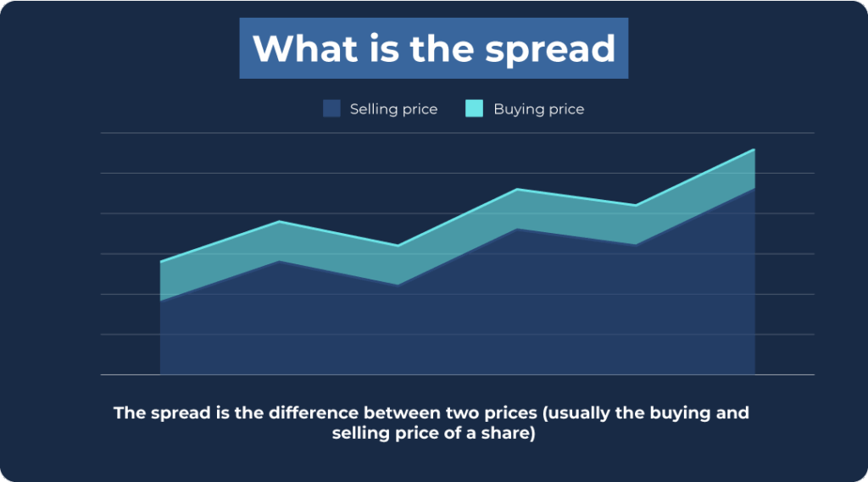Toggle the "Buying price" legend label
The height and width of the screenshot is (482, 868).
538,109
